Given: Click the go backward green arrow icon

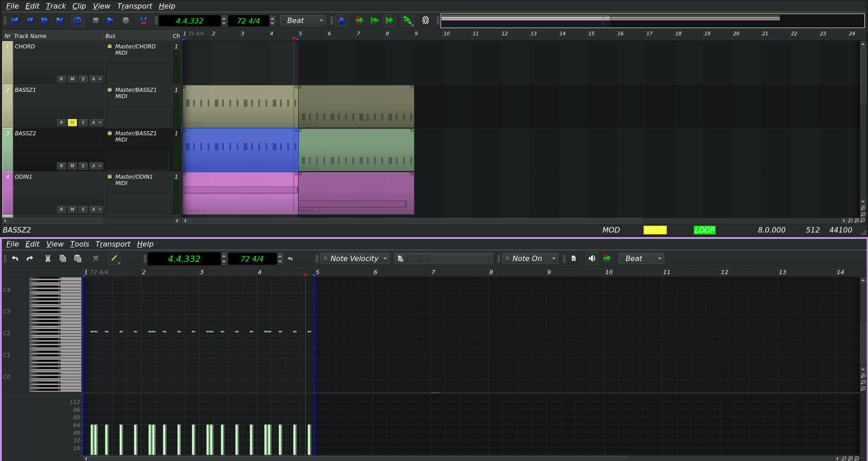Looking at the screenshot, I should 375,20.
